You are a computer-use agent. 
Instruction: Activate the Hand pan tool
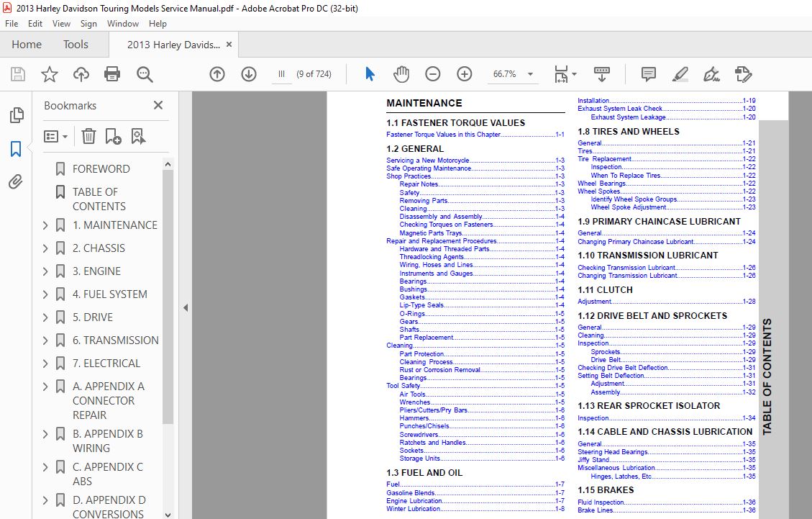point(401,74)
